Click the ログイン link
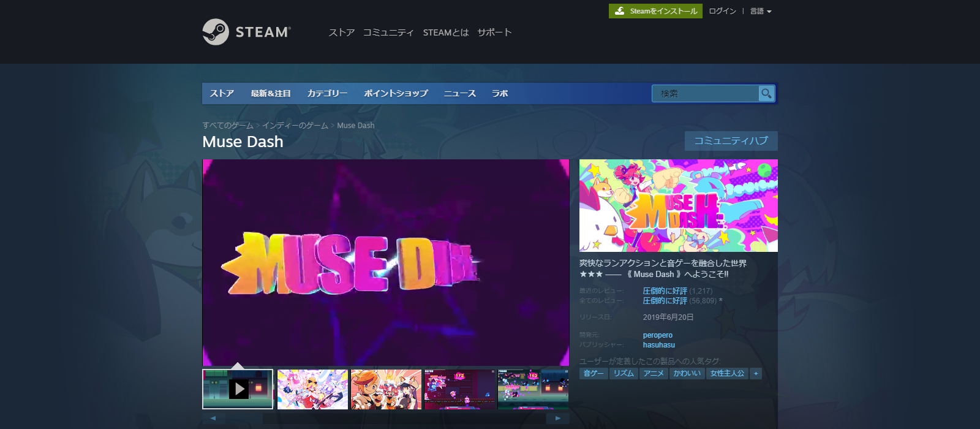980x429 pixels. pos(722,11)
